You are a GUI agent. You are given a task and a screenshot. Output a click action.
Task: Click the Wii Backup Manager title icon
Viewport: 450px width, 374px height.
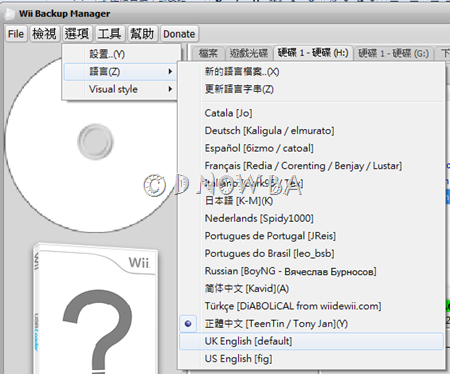tap(10, 14)
